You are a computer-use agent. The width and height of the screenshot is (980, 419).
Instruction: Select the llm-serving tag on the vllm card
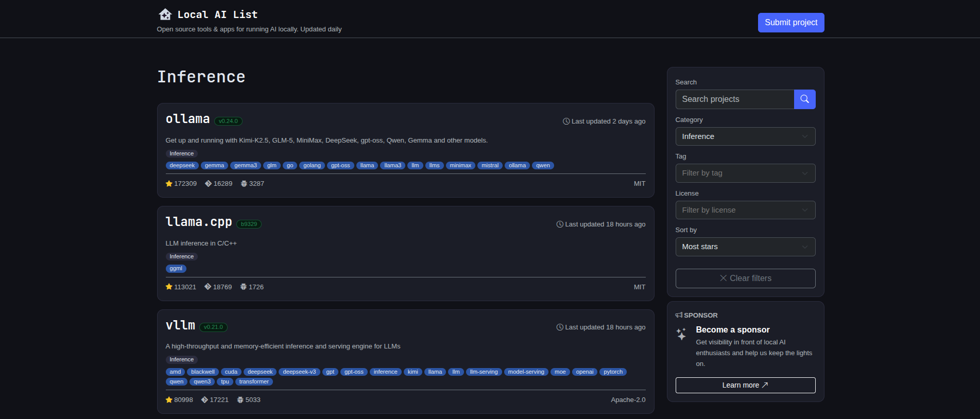pos(484,372)
